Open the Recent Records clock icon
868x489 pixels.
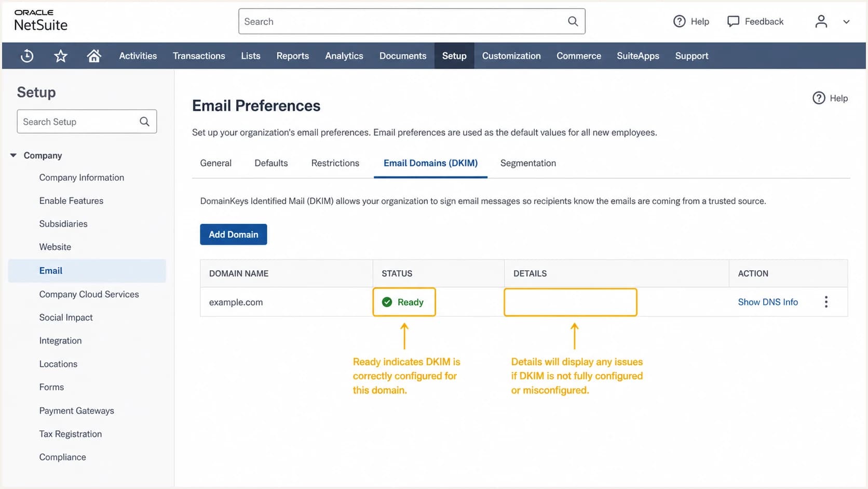[x=27, y=56]
